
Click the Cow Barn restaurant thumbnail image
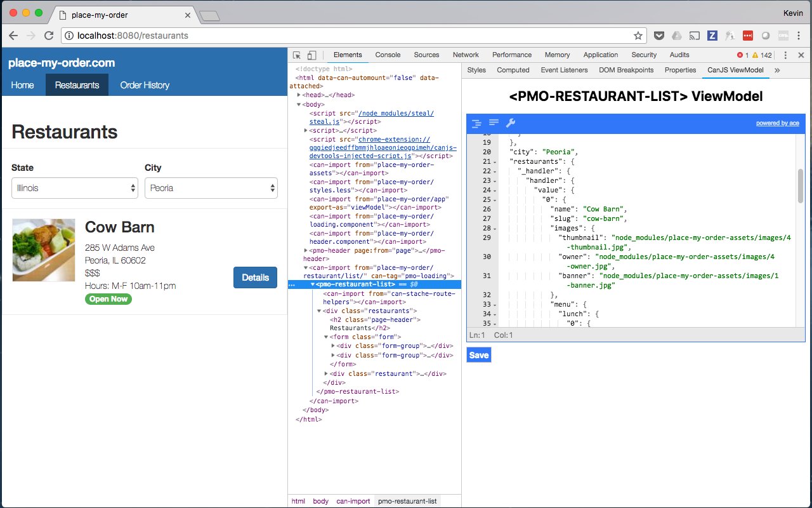(x=44, y=250)
